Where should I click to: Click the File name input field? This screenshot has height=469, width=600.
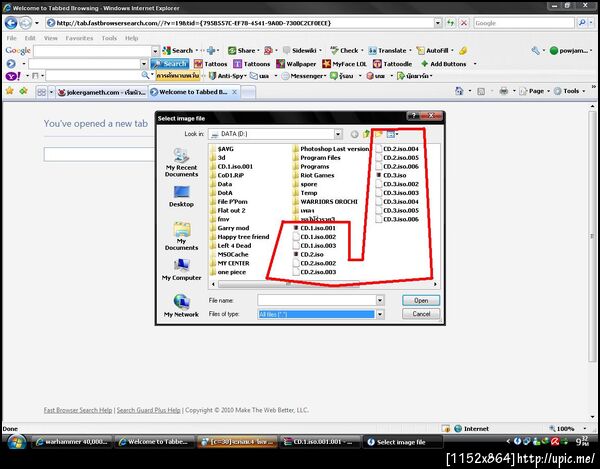click(x=317, y=300)
